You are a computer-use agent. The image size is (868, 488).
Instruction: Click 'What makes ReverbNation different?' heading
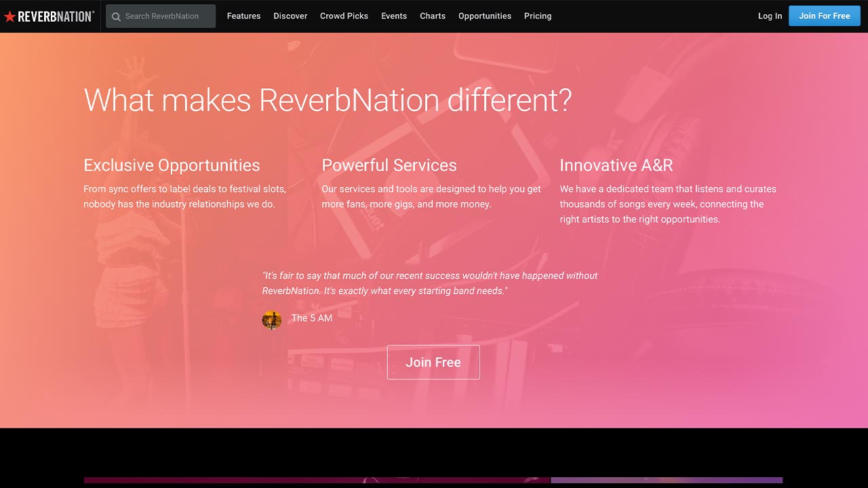pyautogui.click(x=328, y=100)
